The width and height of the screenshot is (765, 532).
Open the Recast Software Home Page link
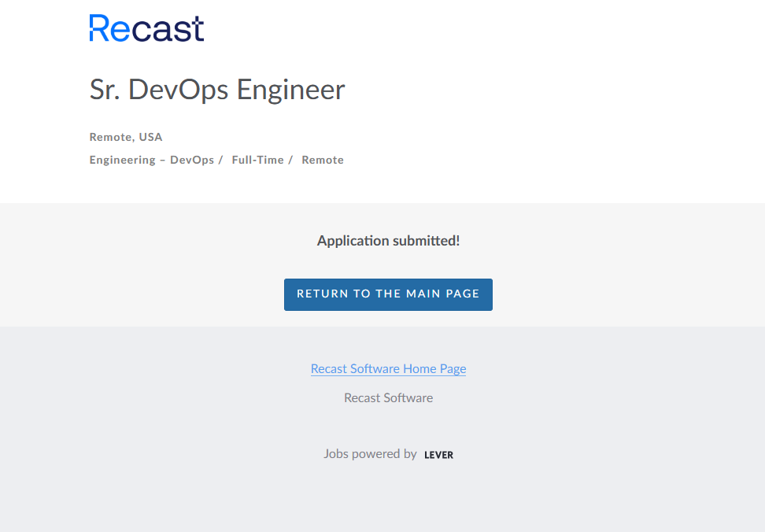click(x=388, y=368)
